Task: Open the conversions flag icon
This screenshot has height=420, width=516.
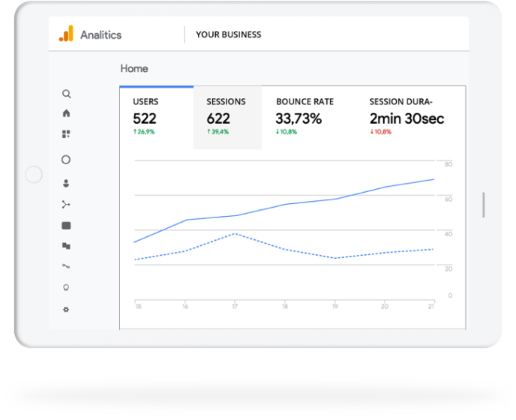Action: coord(66,246)
